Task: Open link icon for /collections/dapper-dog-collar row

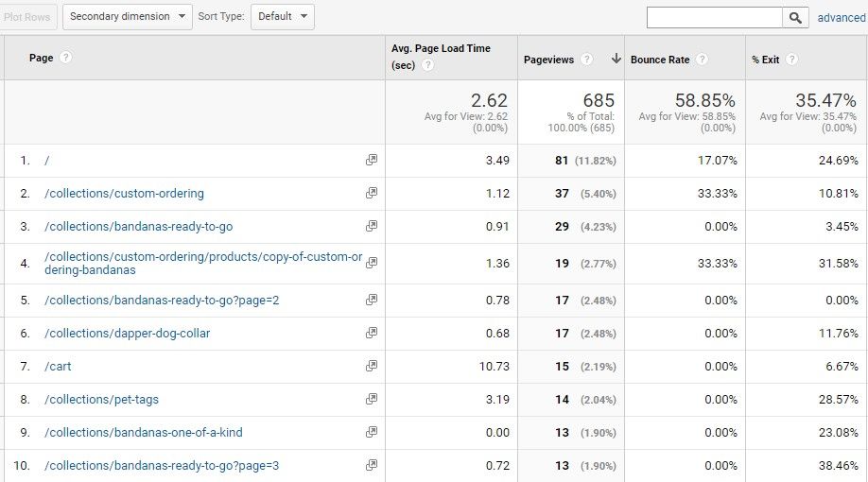Action: click(x=372, y=334)
